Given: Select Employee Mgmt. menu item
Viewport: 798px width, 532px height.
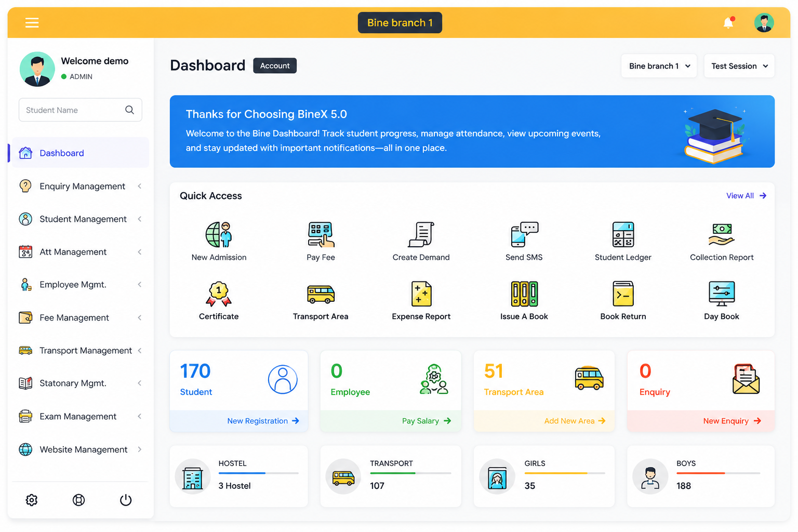Looking at the screenshot, I should [x=79, y=285].
